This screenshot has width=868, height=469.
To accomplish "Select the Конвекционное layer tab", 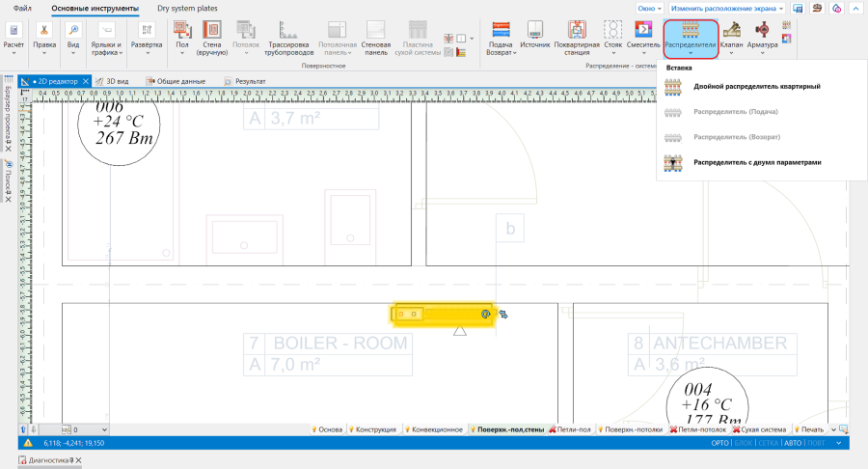I will point(437,429).
